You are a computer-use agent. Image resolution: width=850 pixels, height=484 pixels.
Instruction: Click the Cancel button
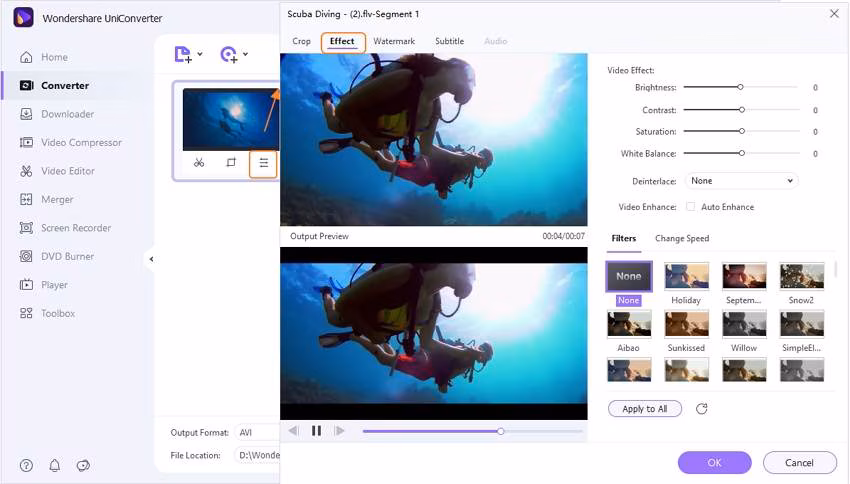pyautogui.click(x=800, y=462)
